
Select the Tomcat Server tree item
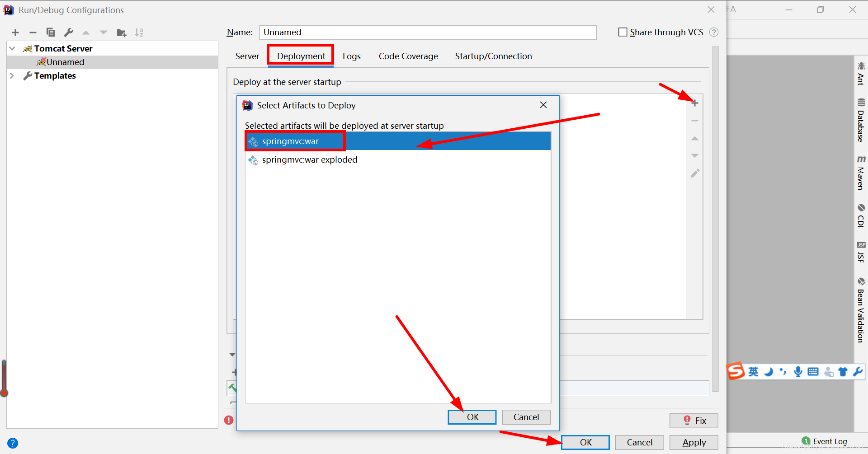pos(112,48)
